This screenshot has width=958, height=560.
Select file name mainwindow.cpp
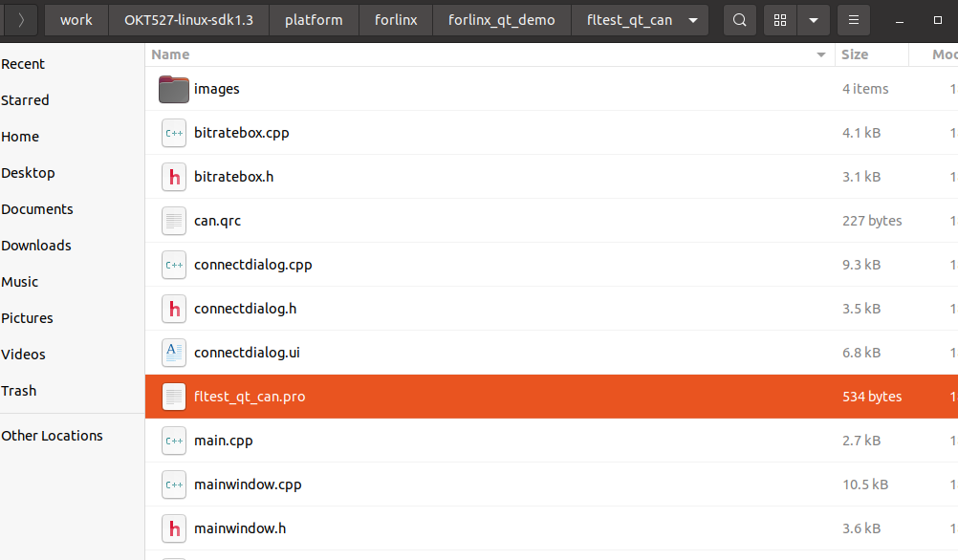click(248, 485)
